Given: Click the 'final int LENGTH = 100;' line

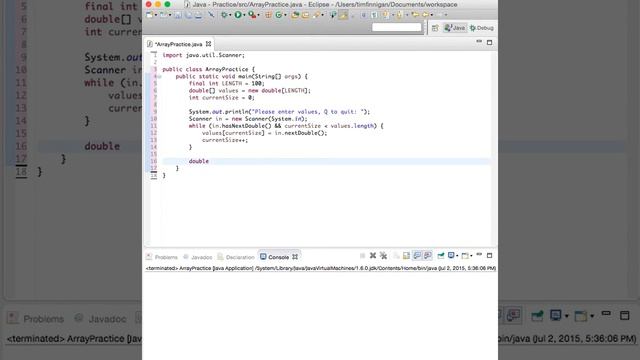Looking at the screenshot, I should [x=227, y=83].
